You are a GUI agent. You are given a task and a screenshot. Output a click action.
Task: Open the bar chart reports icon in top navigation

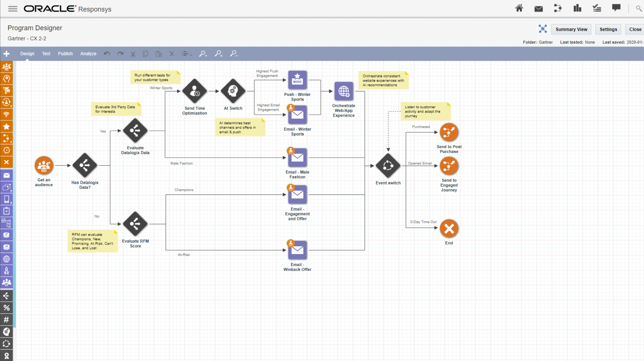(x=577, y=8)
